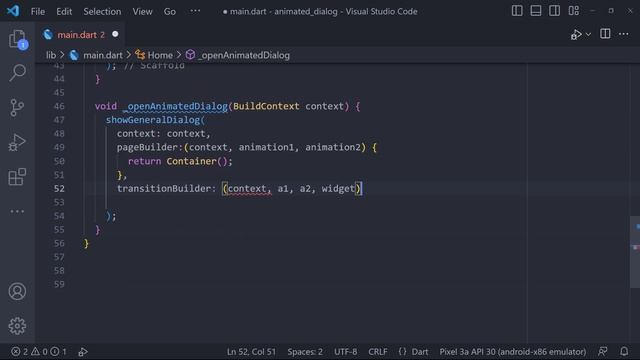
Task: Click the BuildContext type name
Action: [x=266, y=106]
